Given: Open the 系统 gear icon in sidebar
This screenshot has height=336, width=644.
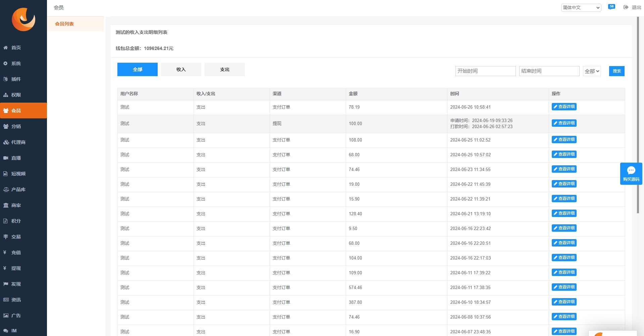Looking at the screenshot, I should click(6, 63).
